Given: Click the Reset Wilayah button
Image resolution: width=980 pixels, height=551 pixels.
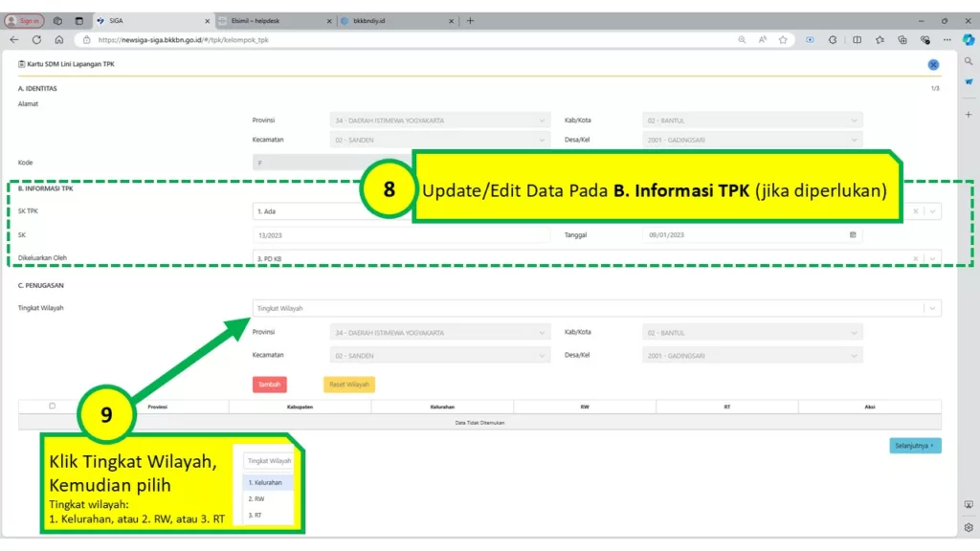Looking at the screenshot, I should pos(349,385).
